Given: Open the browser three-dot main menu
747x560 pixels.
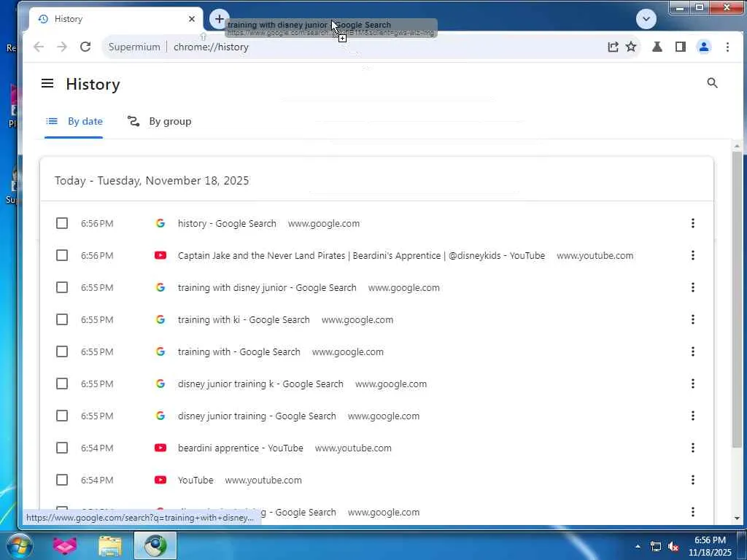Looking at the screenshot, I should point(727,47).
